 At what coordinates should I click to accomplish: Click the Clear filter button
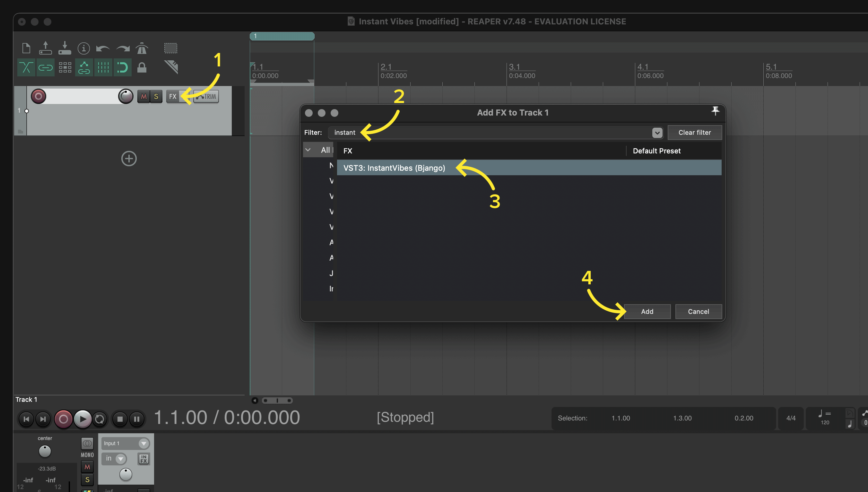coord(695,133)
